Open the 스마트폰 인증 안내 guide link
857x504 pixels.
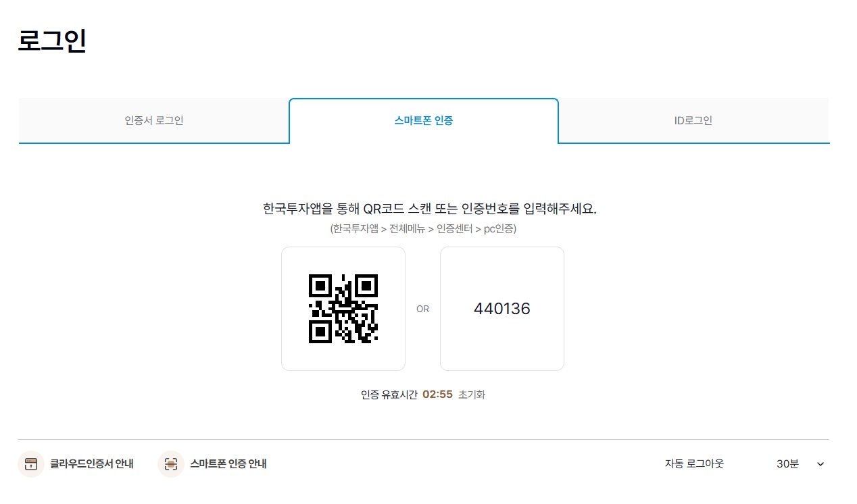[x=230, y=464]
